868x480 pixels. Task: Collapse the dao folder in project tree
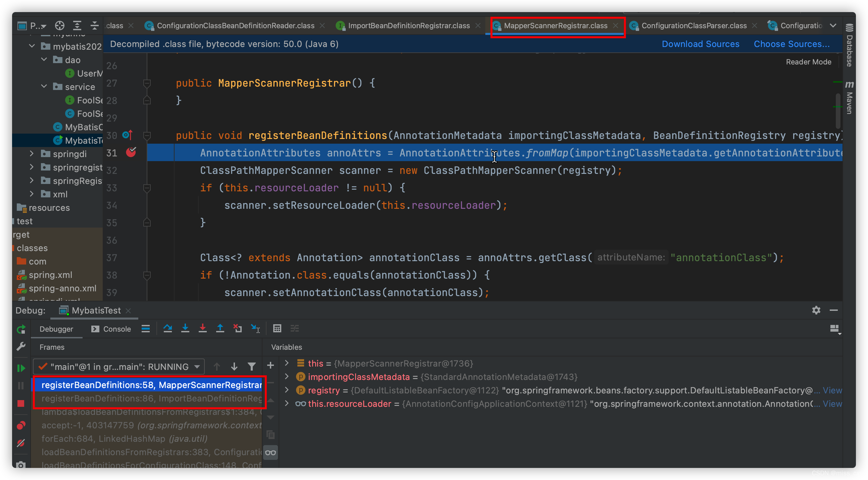click(44, 60)
